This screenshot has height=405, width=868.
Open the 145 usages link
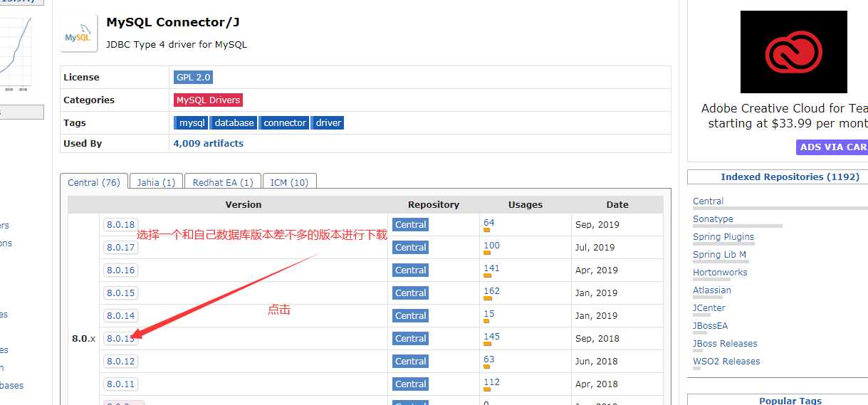coord(491,336)
